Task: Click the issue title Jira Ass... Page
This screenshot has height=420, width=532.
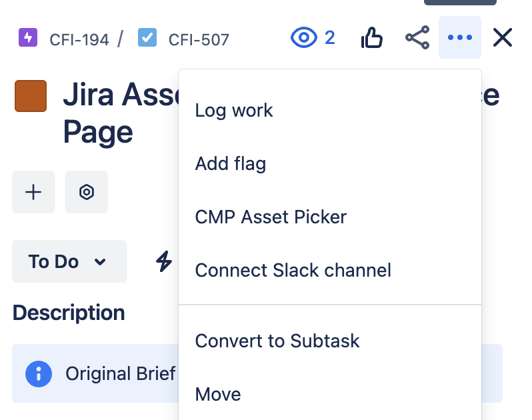Action: (x=121, y=113)
